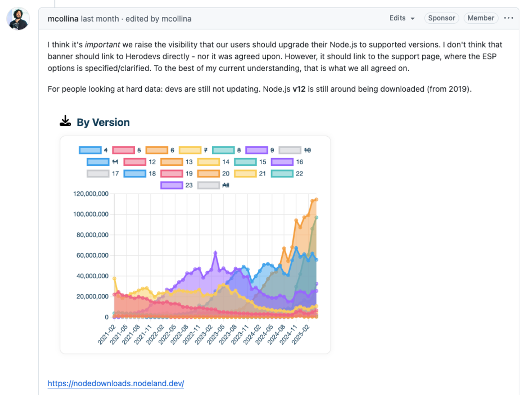Open mcollina author username link
Screen dimensions: 532x395
pyautogui.click(x=63, y=19)
